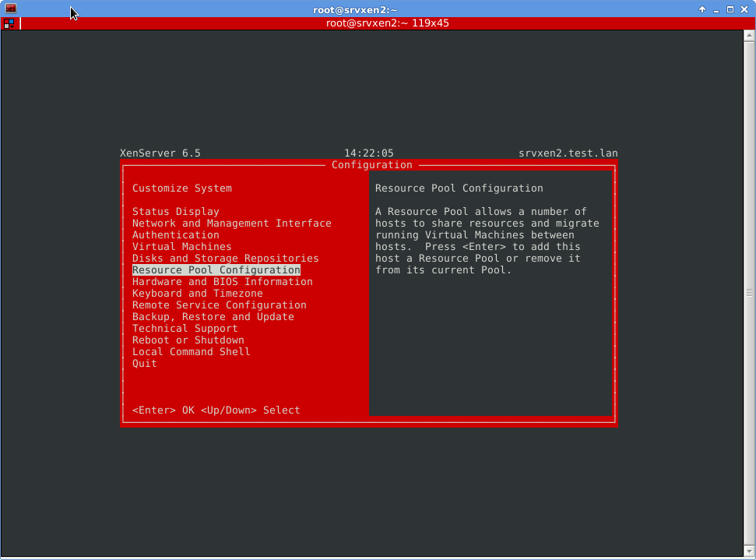Viewport: 756px width, 560px height.
Task: Select Reboot or Shutdown
Action: pyautogui.click(x=188, y=340)
